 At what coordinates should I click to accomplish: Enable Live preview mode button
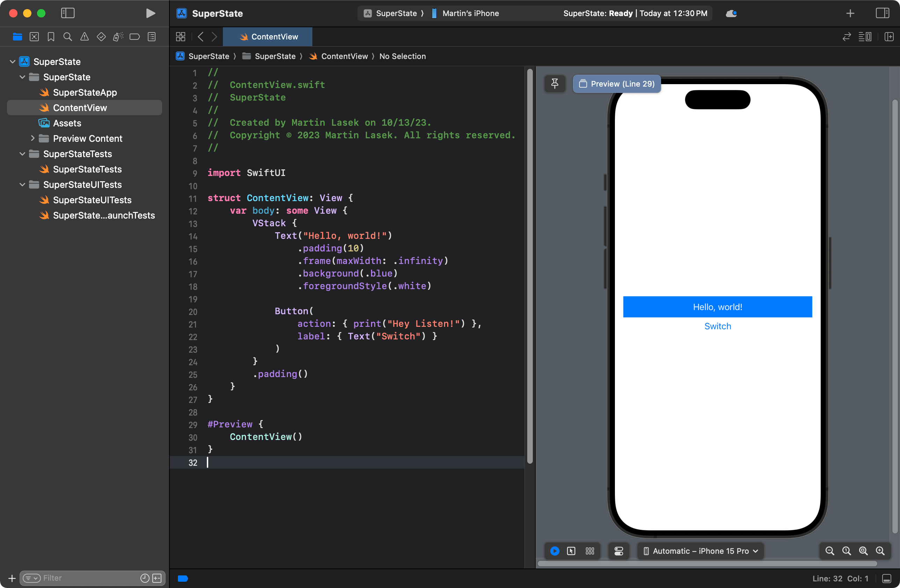(x=555, y=551)
